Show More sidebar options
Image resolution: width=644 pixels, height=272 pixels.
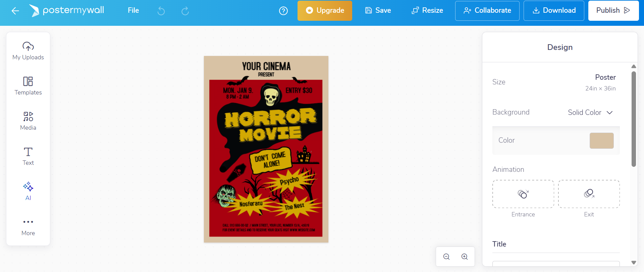tap(28, 227)
